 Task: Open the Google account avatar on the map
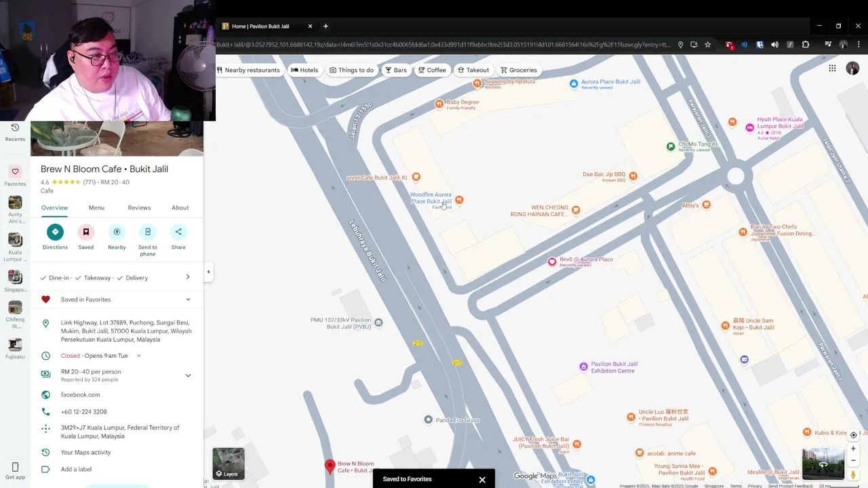(x=852, y=68)
